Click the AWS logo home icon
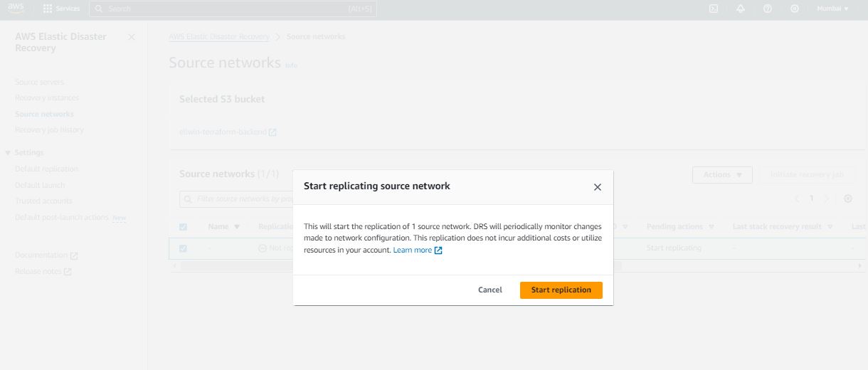This screenshot has width=868, height=370. click(16, 9)
